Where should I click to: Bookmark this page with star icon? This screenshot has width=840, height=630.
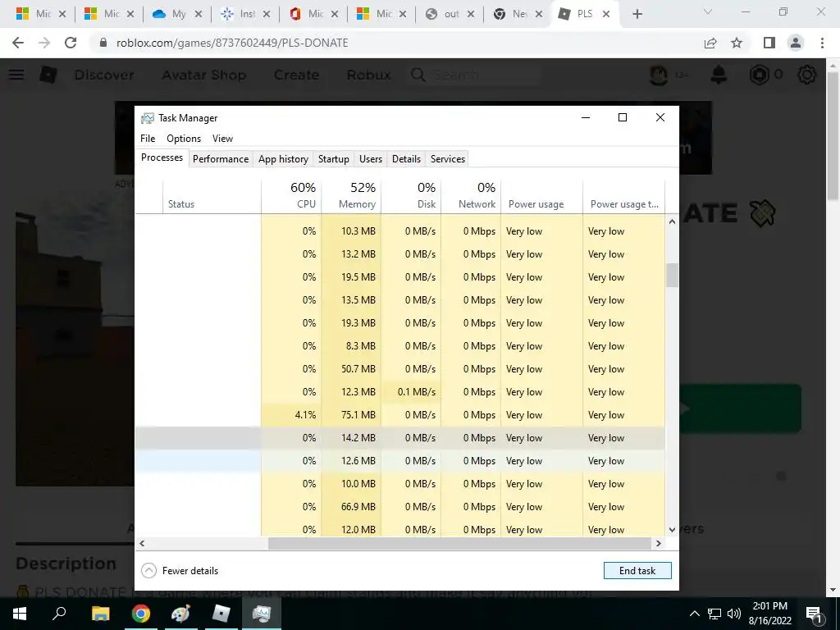737,43
